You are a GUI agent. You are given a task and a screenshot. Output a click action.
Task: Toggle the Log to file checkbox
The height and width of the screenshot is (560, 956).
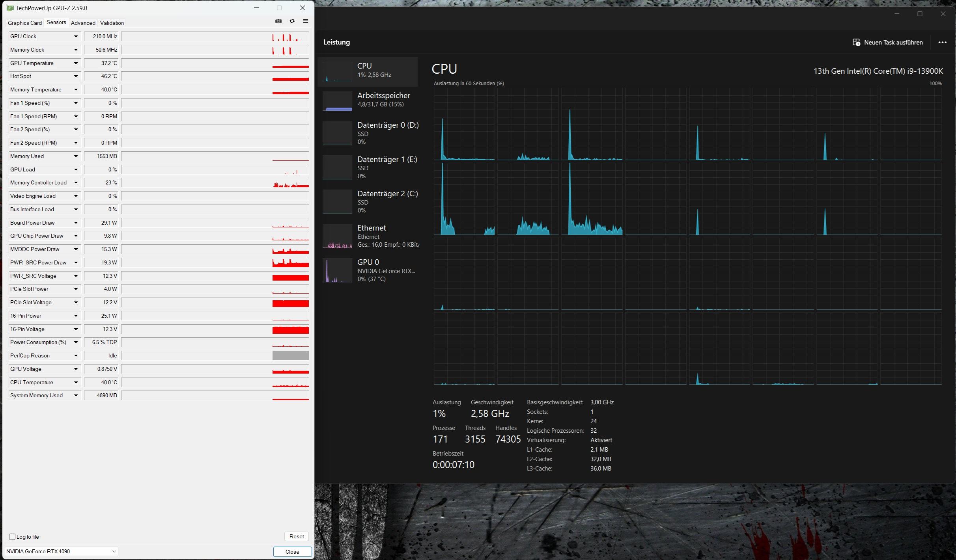click(12, 537)
